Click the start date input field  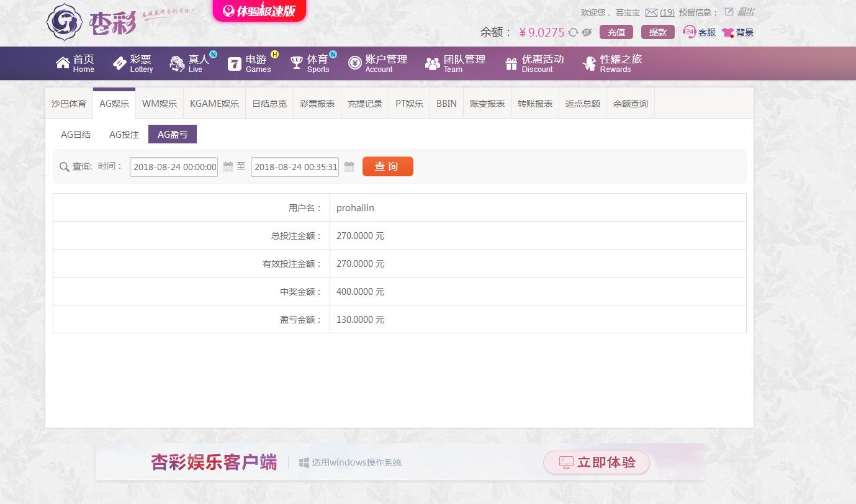(x=173, y=166)
